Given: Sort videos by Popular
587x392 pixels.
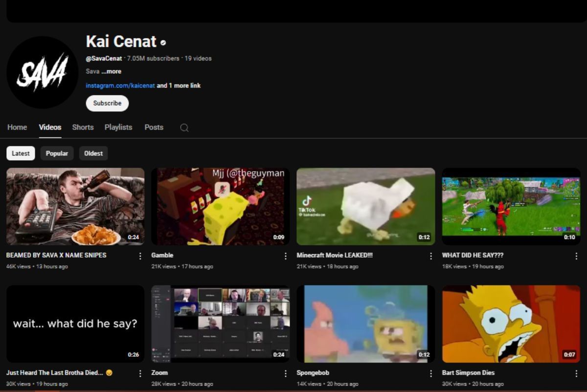Looking at the screenshot, I should click(x=57, y=153).
